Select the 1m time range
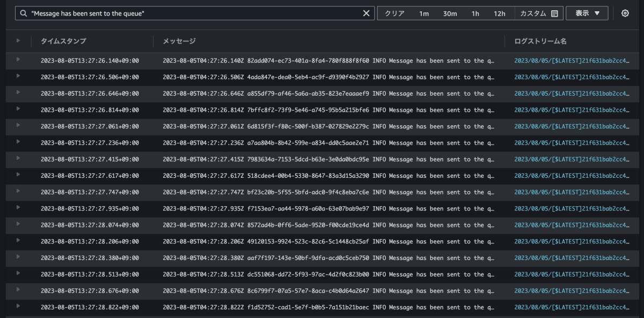The height and width of the screenshot is (318, 644). (x=424, y=13)
